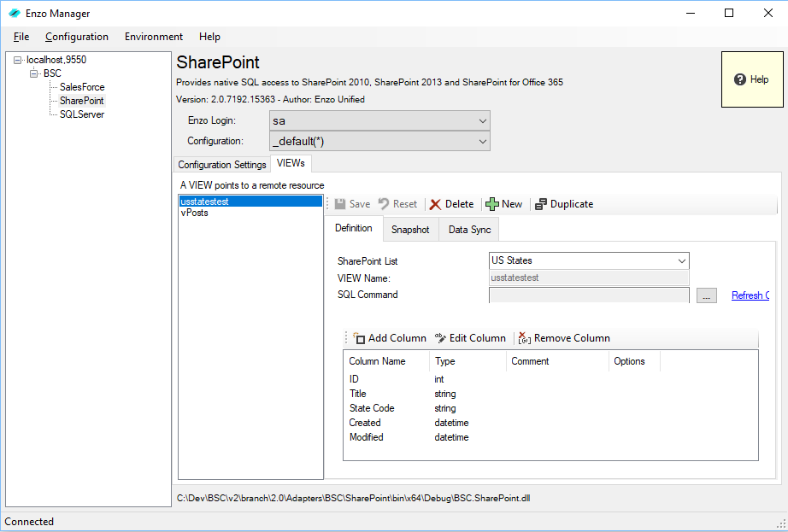
Task: Click the SQL Command ellipsis button
Action: pos(706,295)
